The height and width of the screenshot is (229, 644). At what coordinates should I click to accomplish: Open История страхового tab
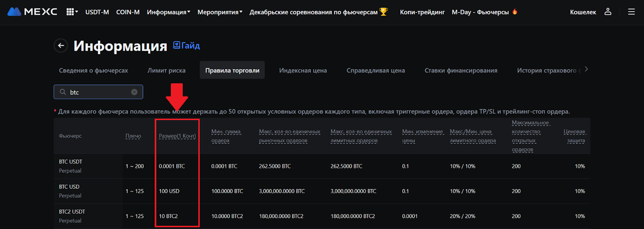click(549, 70)
